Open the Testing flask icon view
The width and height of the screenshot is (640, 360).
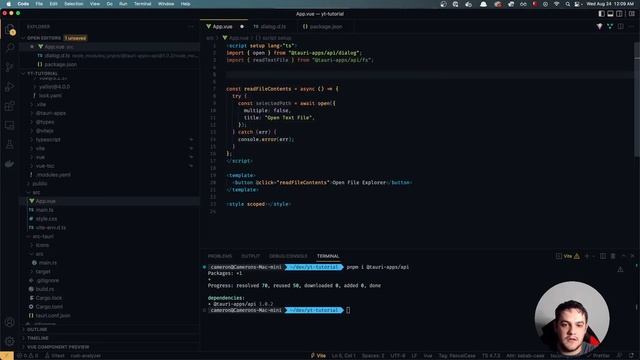tap(10, 144)
